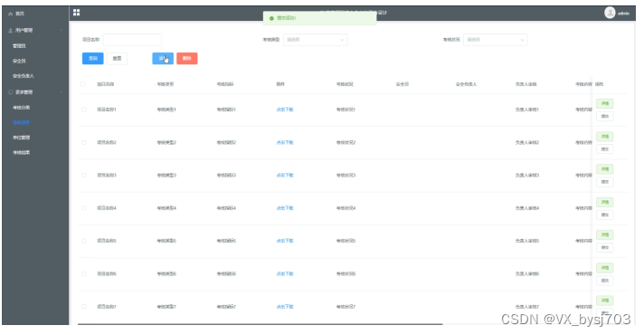Image resolution: width=644 pixels, height=335 pixels.
Task: Tick the checkbox for 项目名称1 row
Action: pyautogui.click(x=84, y=110)
